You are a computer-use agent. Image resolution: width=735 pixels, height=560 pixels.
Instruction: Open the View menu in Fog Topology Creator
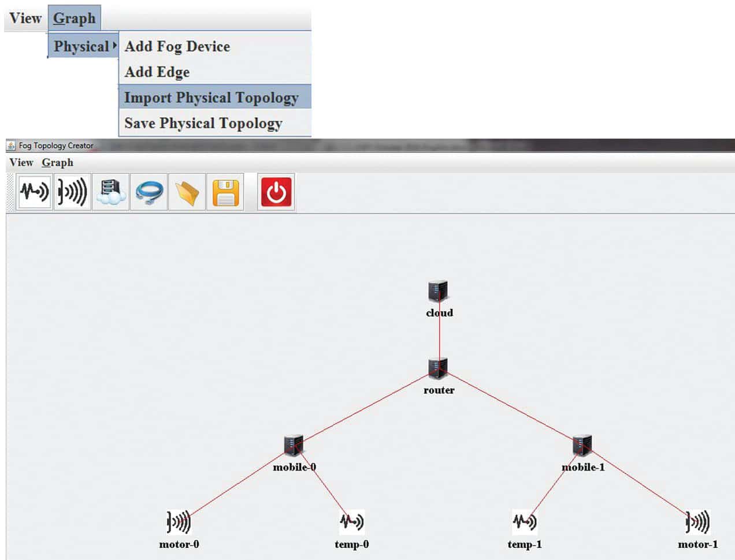point(21,163)
